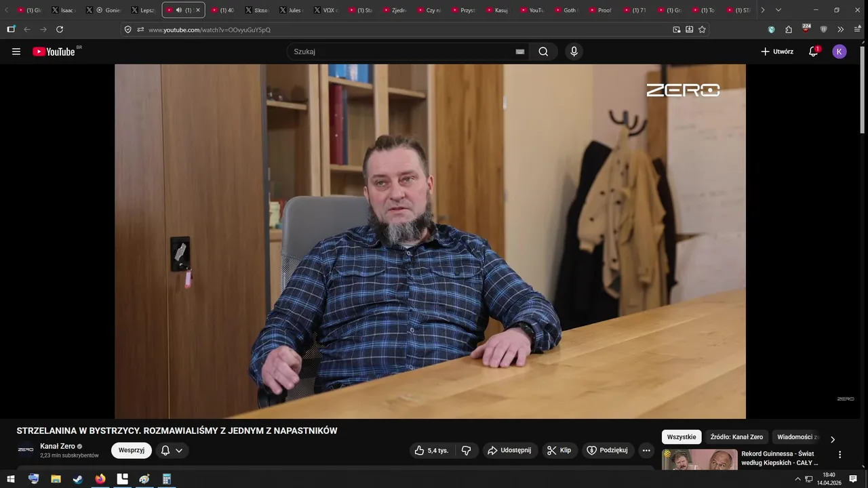Reload the page in the browser
The image size is (868, 488).
[60, 29]
